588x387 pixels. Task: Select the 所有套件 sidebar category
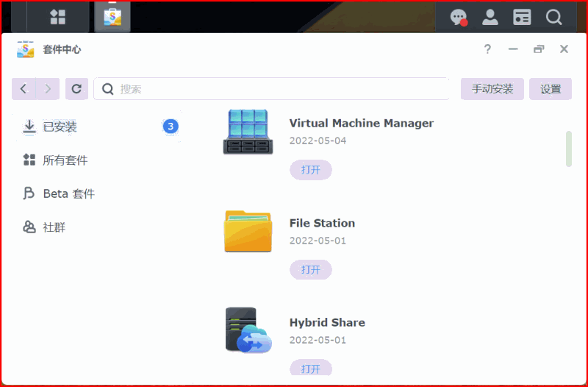[x=98, y=160]
